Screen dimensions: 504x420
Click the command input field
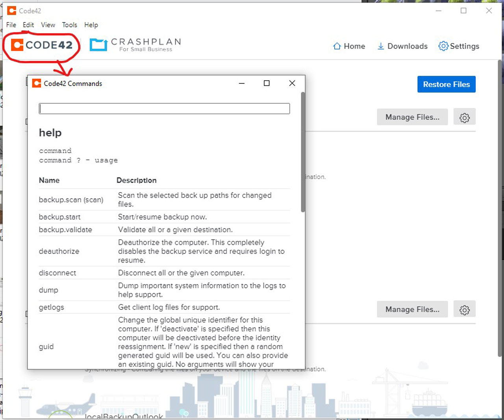tap(164, 108)
